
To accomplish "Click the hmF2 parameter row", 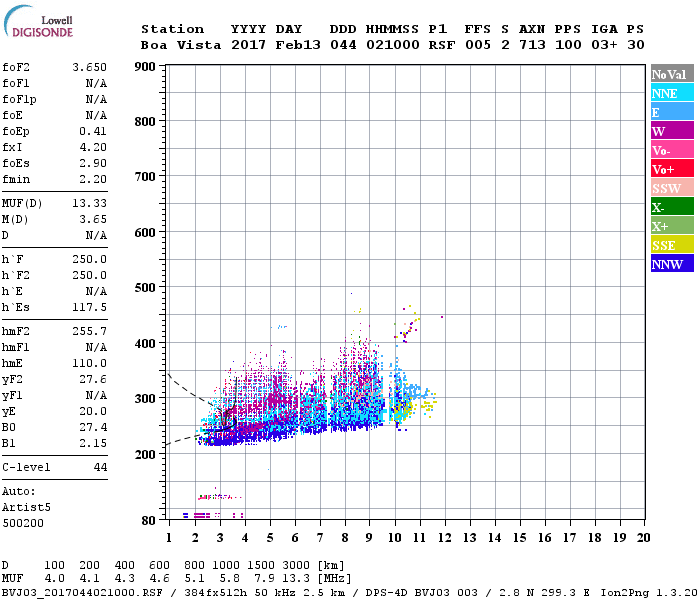I will pyautogui.click(x=54, y=331).
